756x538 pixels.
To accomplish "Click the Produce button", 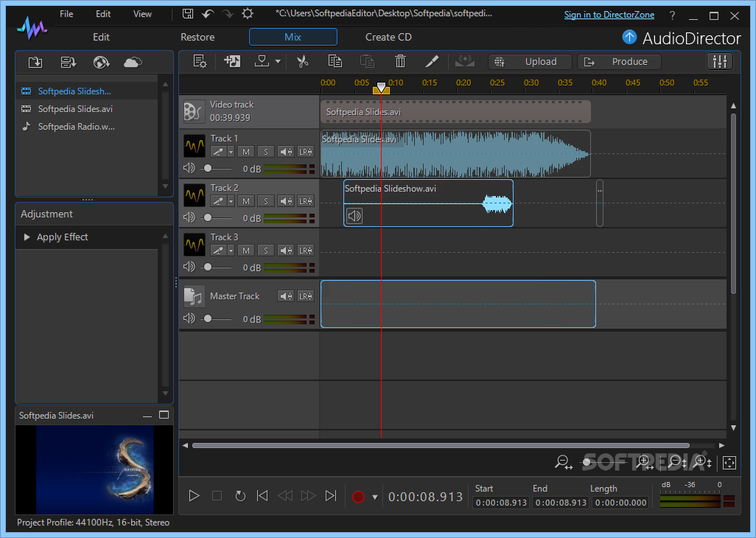I will tap(619, 62).
